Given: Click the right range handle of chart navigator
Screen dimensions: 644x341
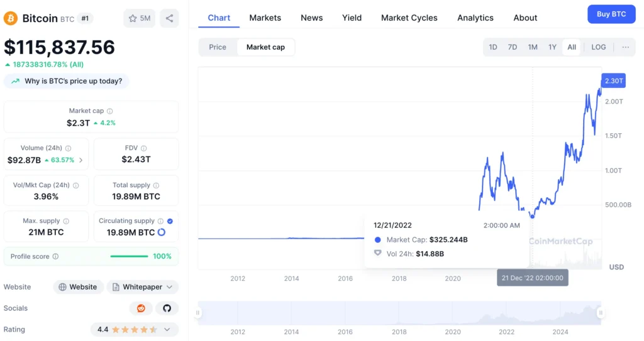Looking at the screenshot, I should (x=601, y=313).
